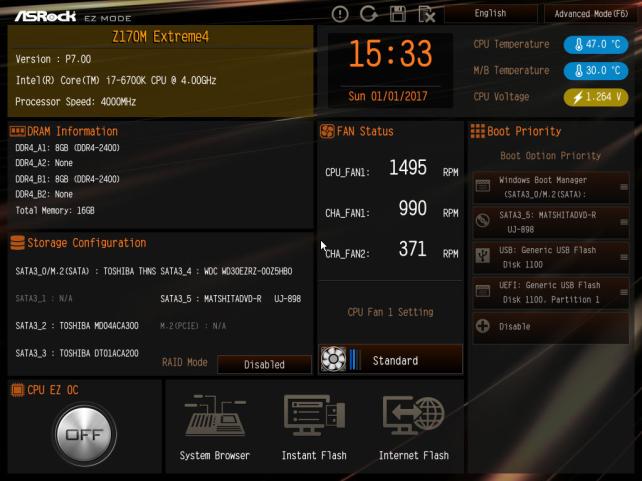Click drive icon of Windows Boot Manager entry
The image size is (642, 481).
483,186
